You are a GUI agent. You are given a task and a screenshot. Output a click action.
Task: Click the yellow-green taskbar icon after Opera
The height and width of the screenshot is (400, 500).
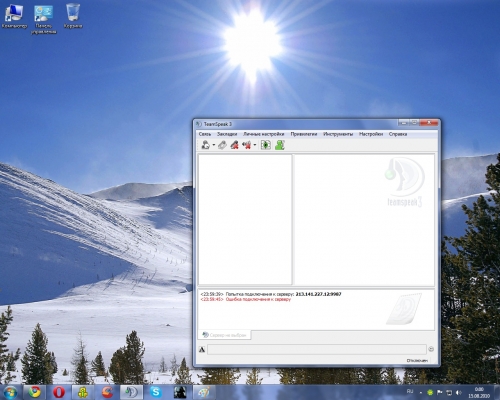(x=83, y=392)
